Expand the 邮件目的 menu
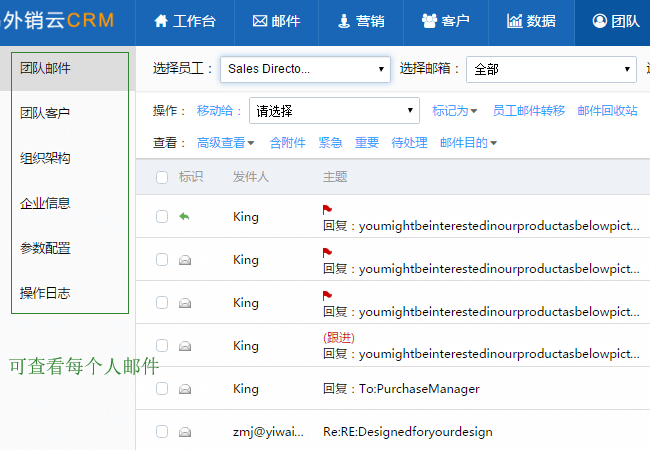This screenshot has width=650, height=450. click(x=468, y=143)
